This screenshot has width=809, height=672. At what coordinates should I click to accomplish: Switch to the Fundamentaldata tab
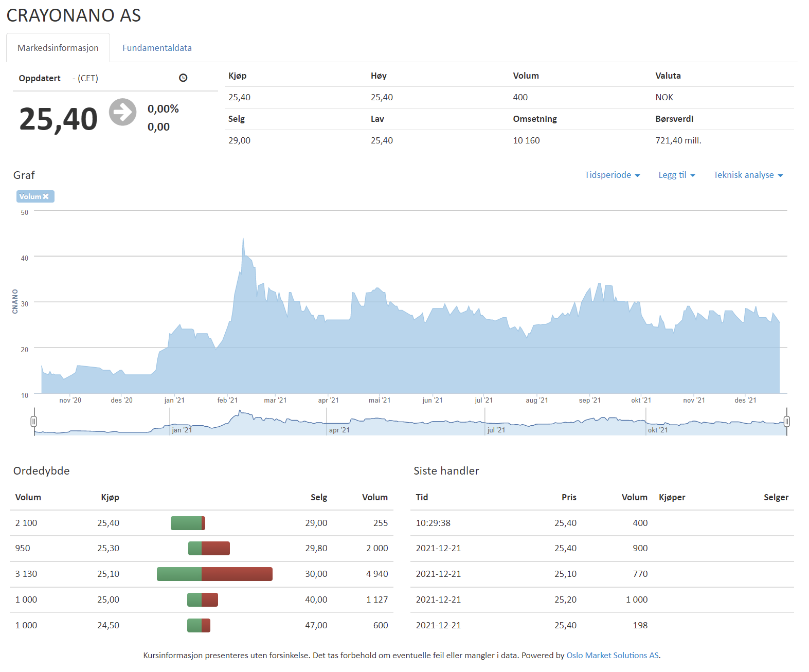[x=157, y=48]
